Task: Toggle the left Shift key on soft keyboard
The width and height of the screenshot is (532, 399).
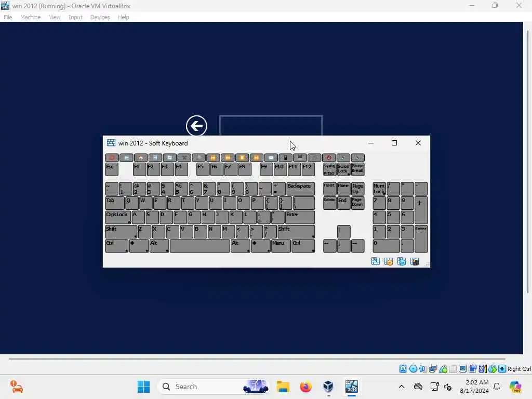Action: (121, 231)
